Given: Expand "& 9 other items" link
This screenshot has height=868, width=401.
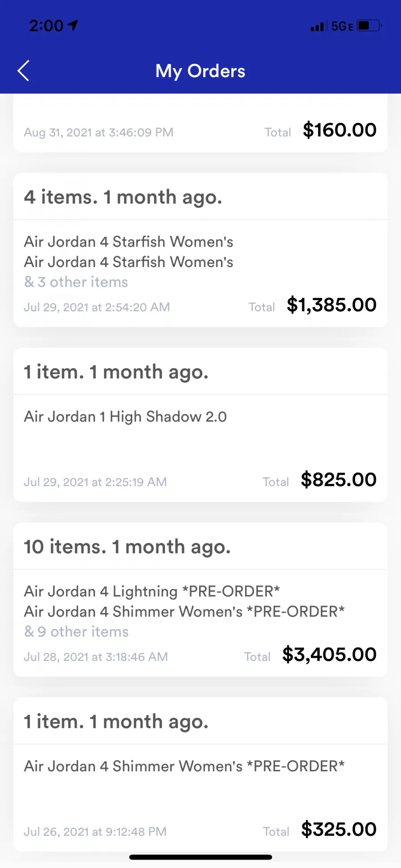Looking at the screenshot, I should 76,632.
